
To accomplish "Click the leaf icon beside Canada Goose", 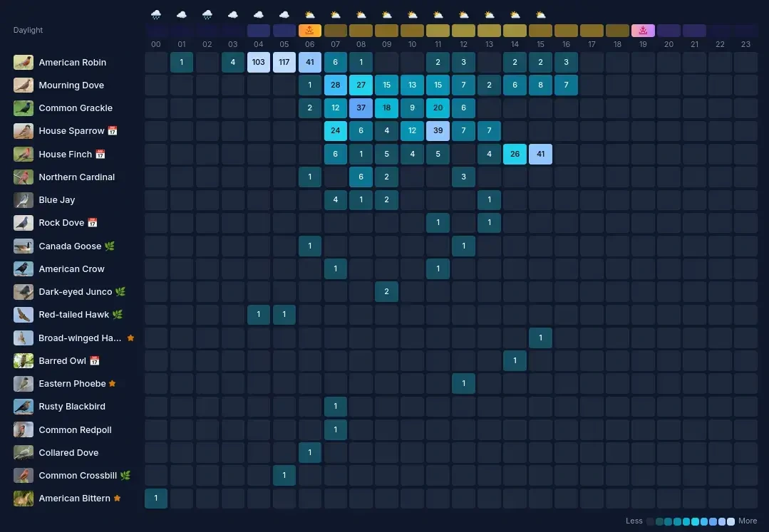I will point(110,246).
